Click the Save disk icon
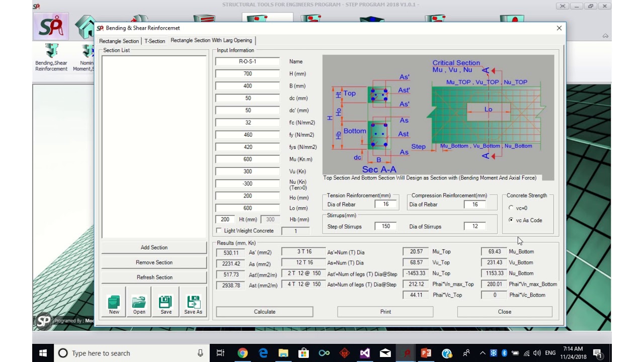The width and height of the screenshot is (644, 362). coord(166,303)
